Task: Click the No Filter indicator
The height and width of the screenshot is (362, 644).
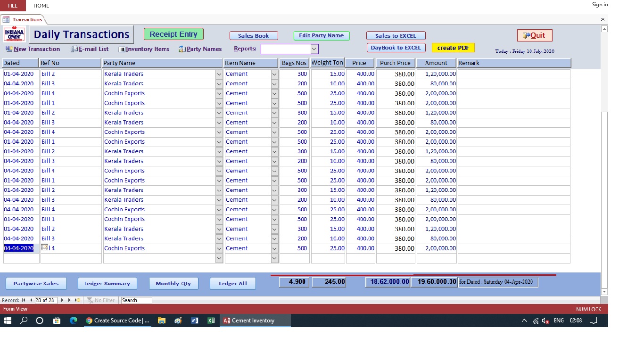Action: click(x=101, y=300)
